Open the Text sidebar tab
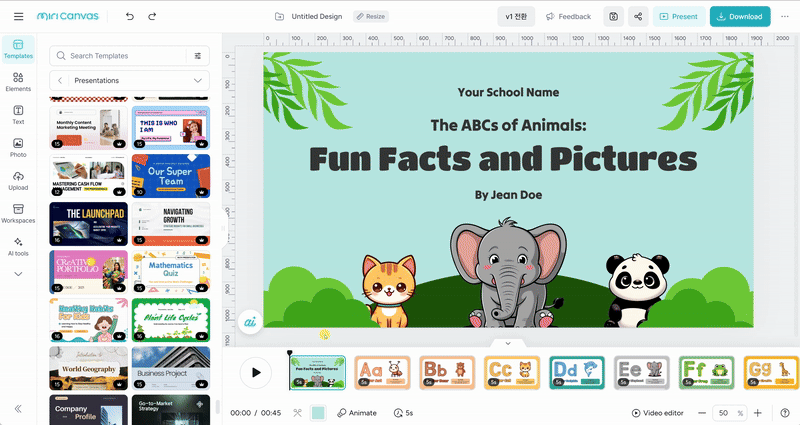800x425 pixels. pyautogui.click(x=18, y=115)
